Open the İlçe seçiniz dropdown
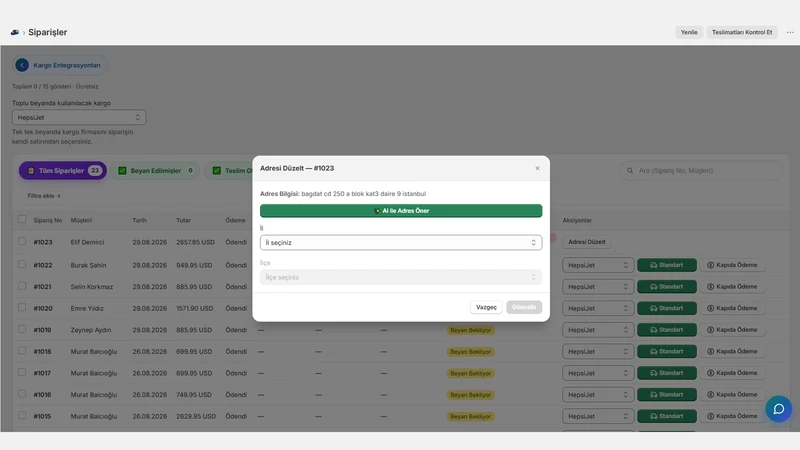Image resolution: width=800 pixels, height=450 pixels. [x=401, y=277]
